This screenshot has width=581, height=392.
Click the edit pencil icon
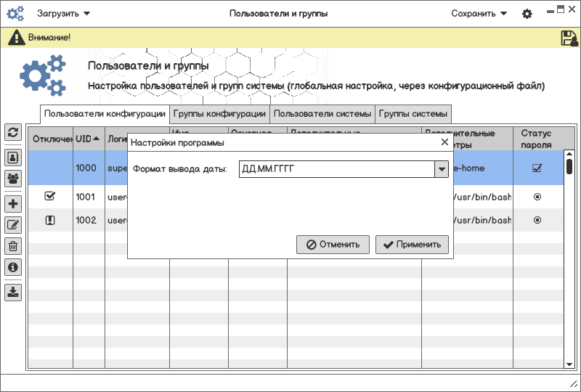point(13,225)
